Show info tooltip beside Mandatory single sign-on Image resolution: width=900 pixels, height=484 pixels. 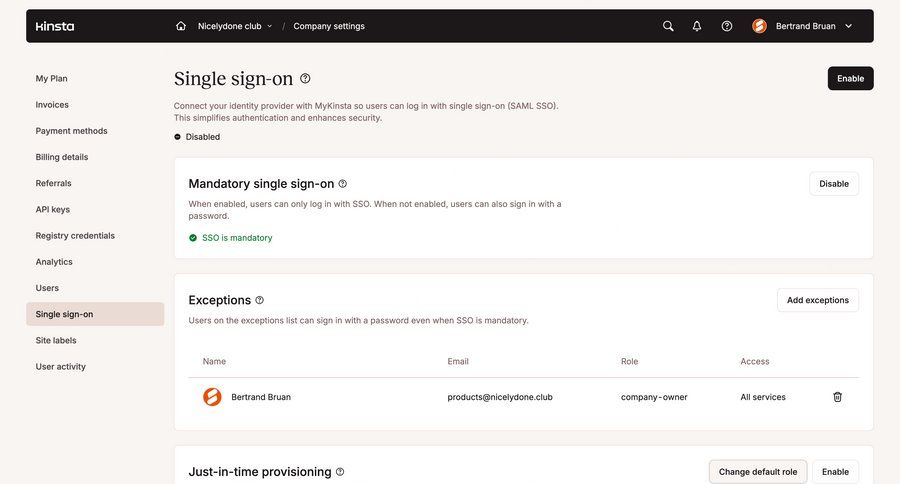[343, 184]
